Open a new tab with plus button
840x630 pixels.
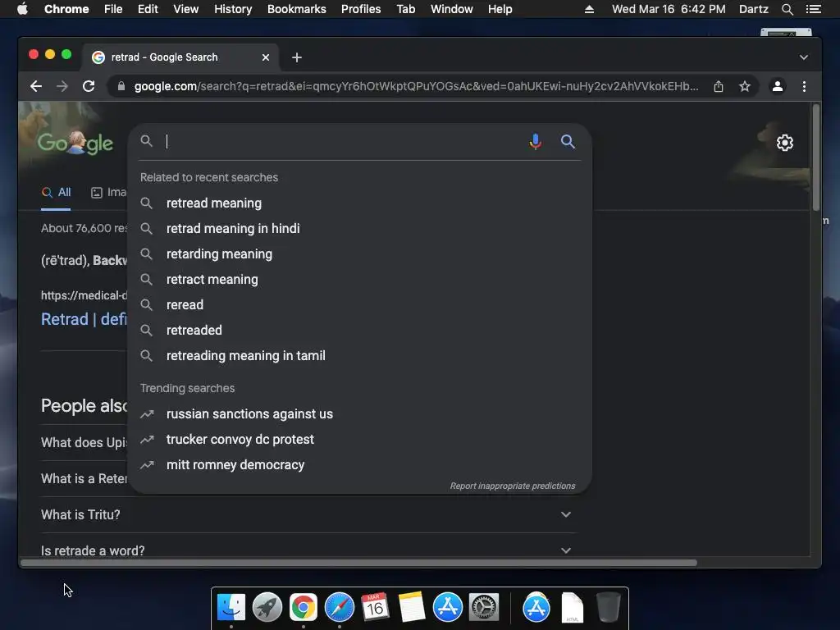[x=297, y=57]
